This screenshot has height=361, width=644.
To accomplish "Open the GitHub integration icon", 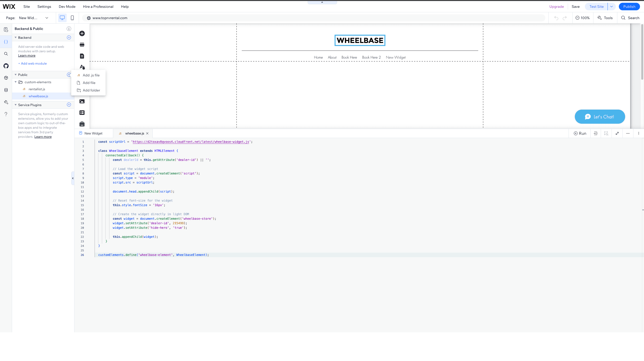I will click(6, 66).
